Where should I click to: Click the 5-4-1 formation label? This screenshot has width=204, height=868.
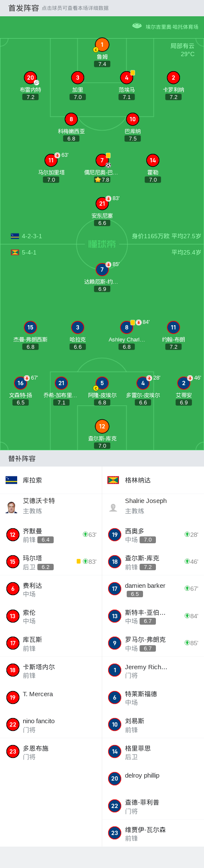click(29, 252)
